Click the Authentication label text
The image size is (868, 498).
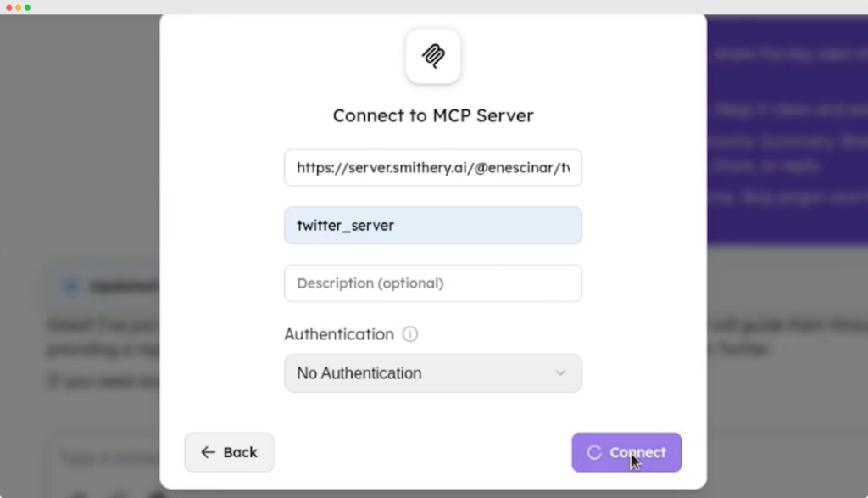(339, 334)
